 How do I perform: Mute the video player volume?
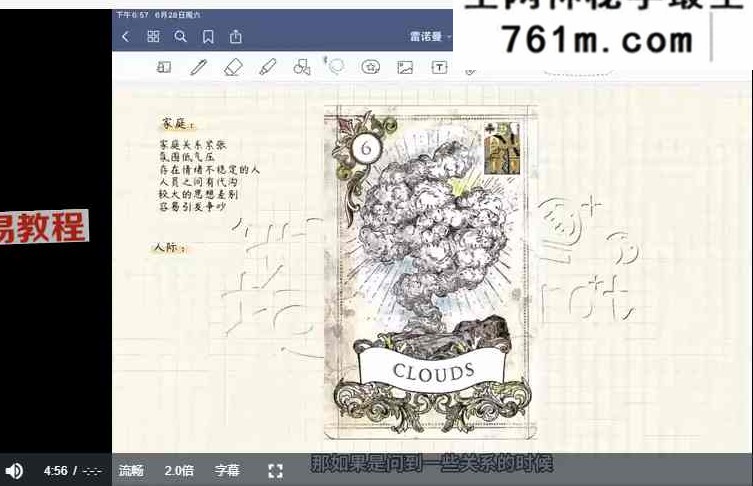(x=14, y=471)
